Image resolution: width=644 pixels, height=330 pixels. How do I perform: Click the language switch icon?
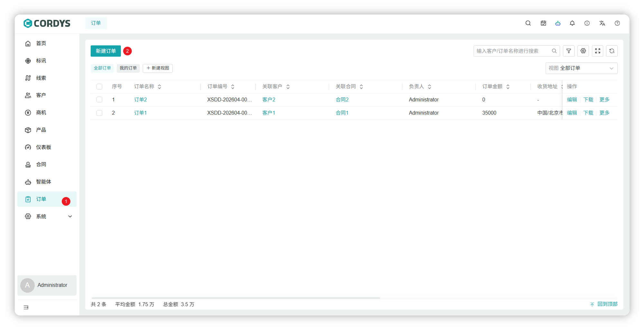click(602, 23)
